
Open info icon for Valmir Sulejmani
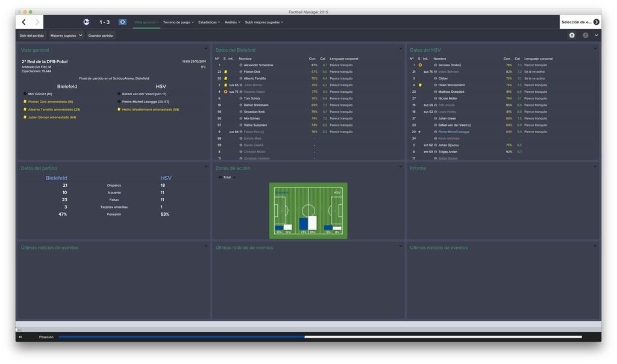pyautogui.click(x=241, y=125)
